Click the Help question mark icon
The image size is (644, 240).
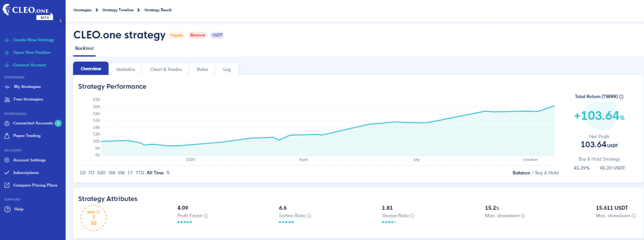point(6,209)
